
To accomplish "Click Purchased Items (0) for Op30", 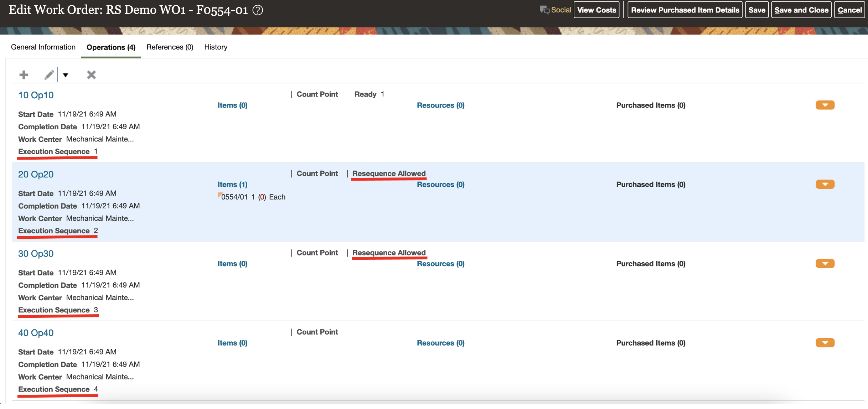I will pos(651,264).
